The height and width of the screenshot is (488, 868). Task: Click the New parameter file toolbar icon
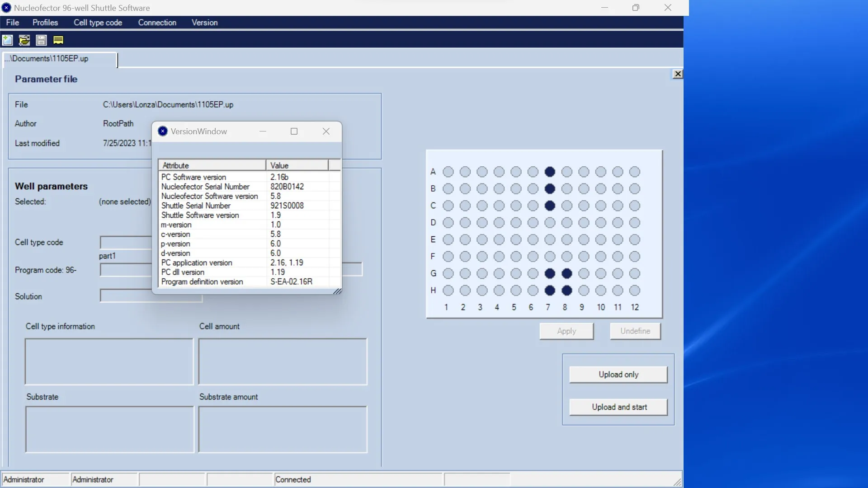coord(7,40)
